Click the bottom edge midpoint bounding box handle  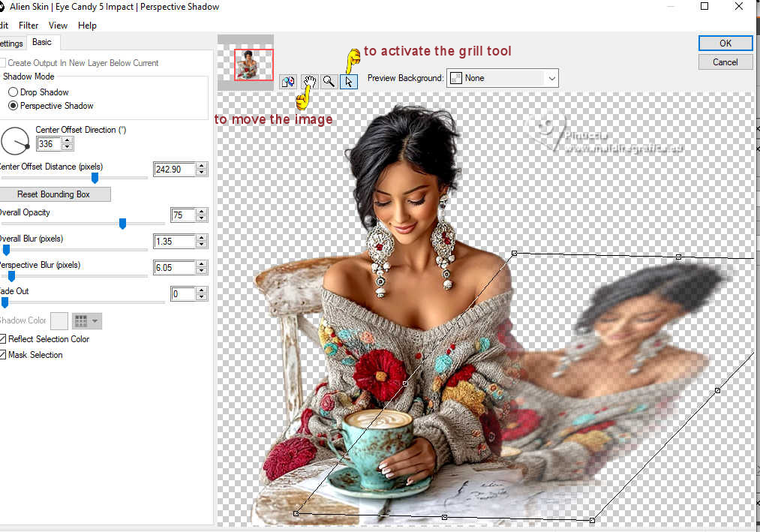point(444,518)
